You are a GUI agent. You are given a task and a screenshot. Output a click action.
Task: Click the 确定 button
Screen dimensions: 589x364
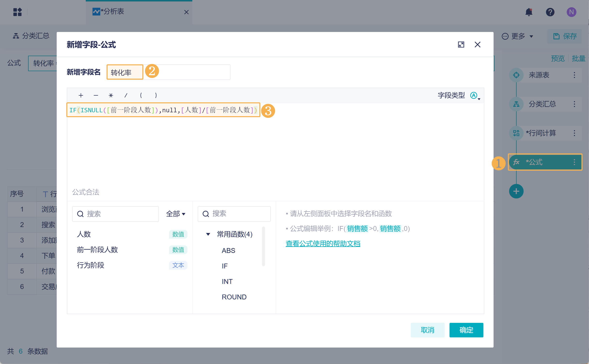pyautogui.click(x=466, y=330)
